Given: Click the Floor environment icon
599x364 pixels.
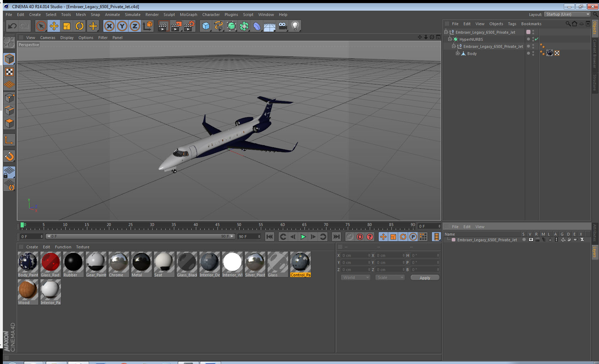Looking at the screenshot, I should pos(270,26).
